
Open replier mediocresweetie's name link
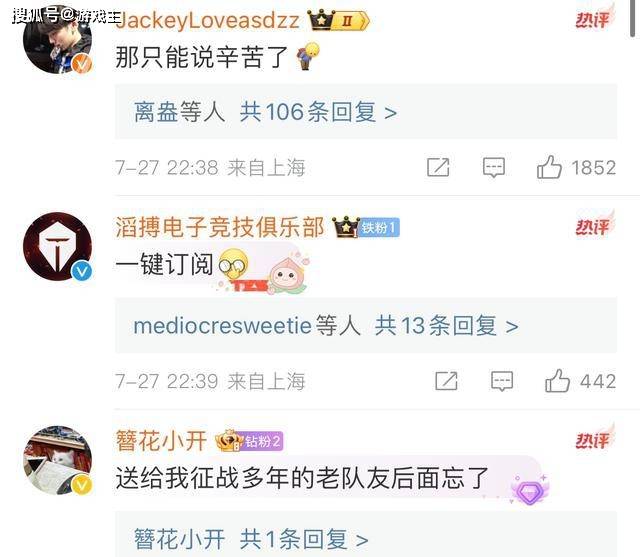coord(222,326)
